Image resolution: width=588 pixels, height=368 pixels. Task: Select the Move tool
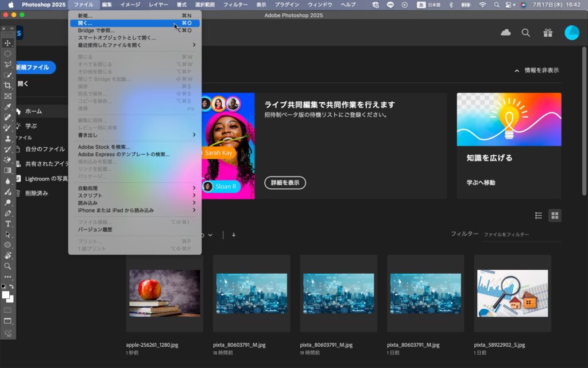[7, 43]
